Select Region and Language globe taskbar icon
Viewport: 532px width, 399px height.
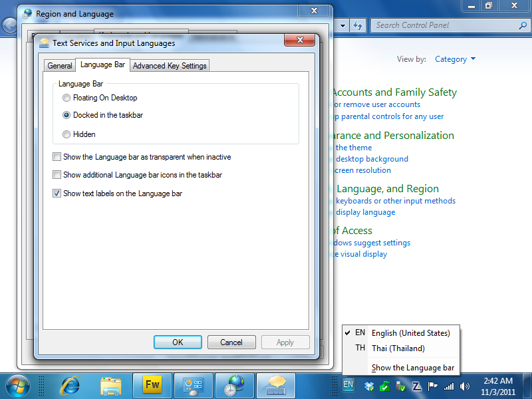coord(235,386)
